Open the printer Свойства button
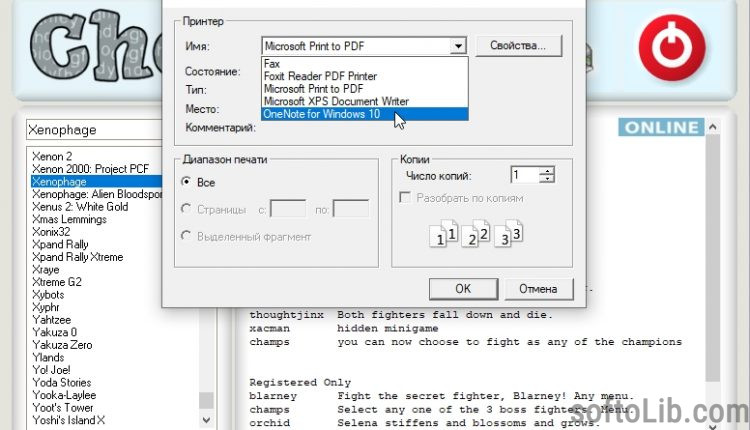Image resolution: width=750 pixels, height=430 pixels. pos(518,45)
